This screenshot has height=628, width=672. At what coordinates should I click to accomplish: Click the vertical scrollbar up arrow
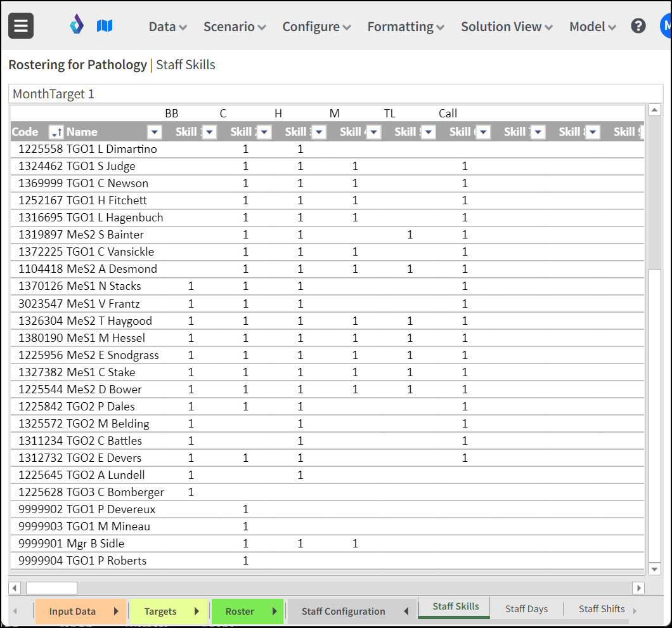coord(654,110)
